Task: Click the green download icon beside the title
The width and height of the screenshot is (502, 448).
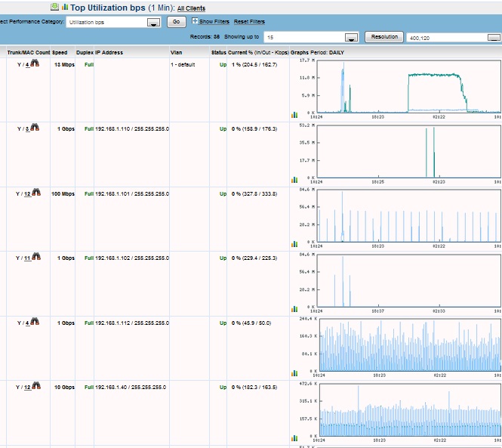Action: point(55,6)
